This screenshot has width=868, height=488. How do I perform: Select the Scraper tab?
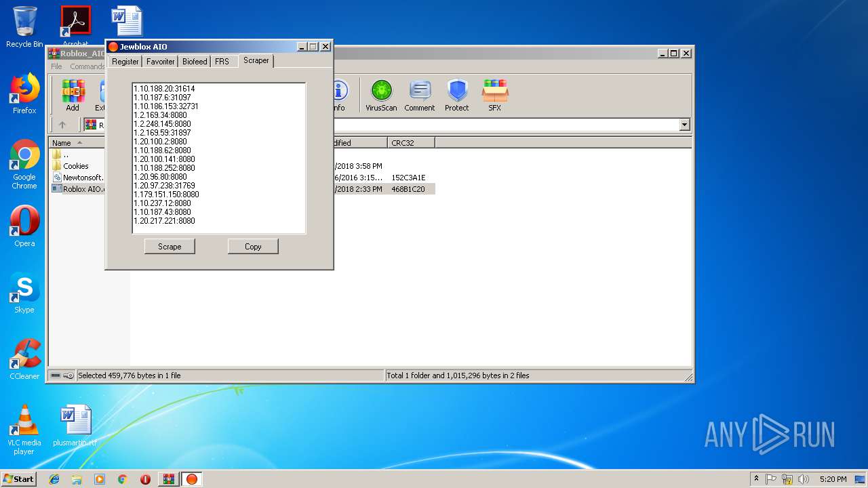point(256,60)
